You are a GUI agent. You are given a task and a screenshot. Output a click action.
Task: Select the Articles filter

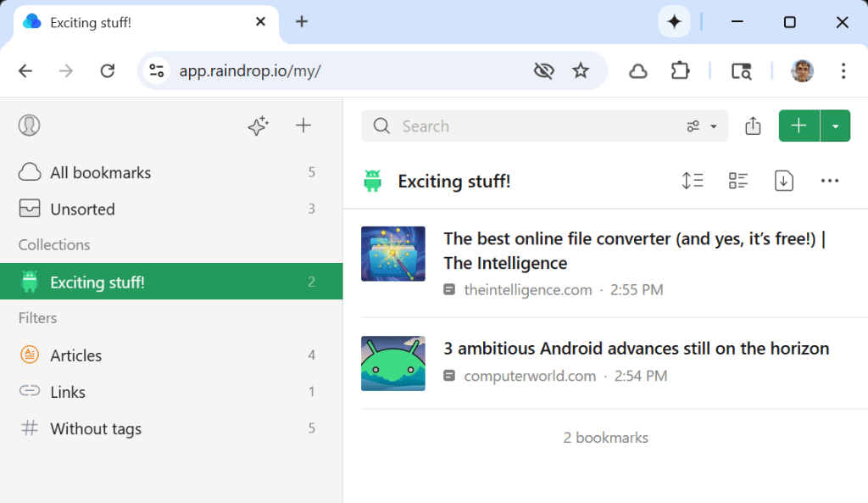click(75, 355)
